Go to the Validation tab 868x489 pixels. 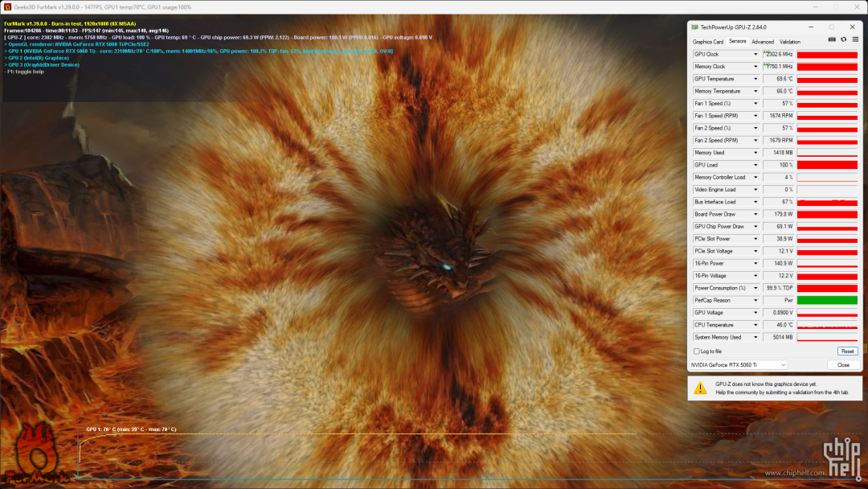point(789,42)
